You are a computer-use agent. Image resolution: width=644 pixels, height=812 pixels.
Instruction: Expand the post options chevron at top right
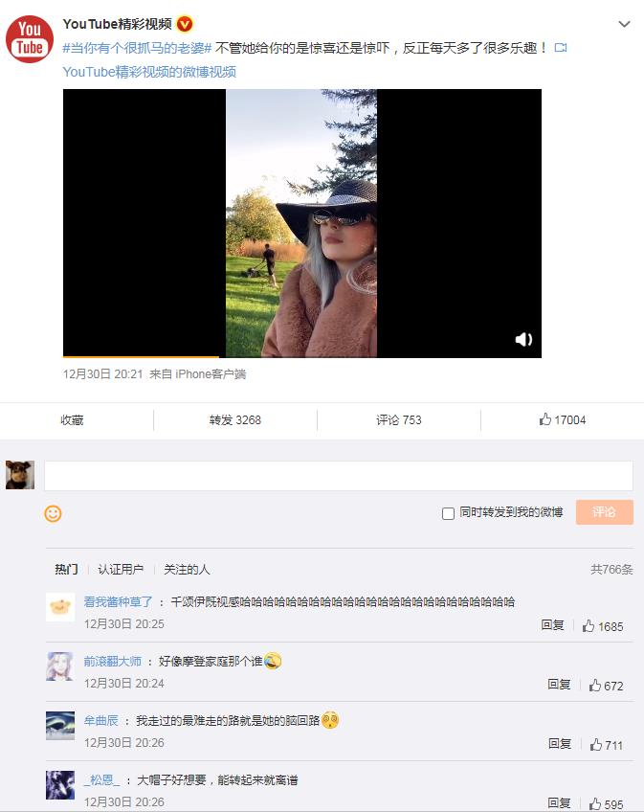(624, 24)
